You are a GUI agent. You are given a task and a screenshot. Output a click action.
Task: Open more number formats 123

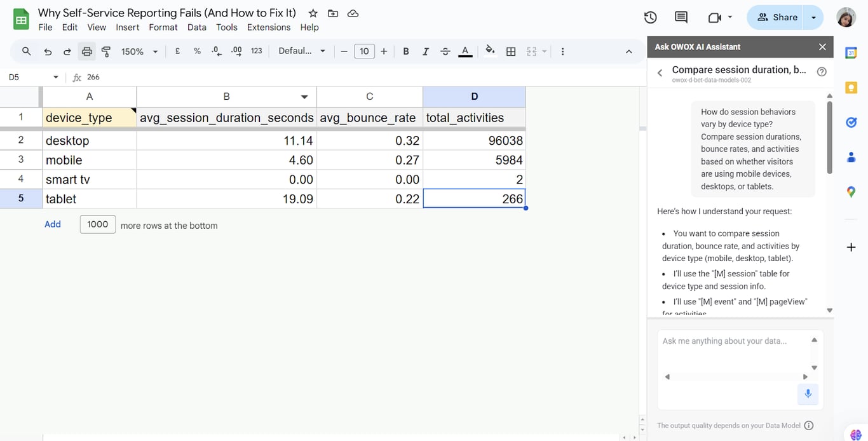point(256,51)
